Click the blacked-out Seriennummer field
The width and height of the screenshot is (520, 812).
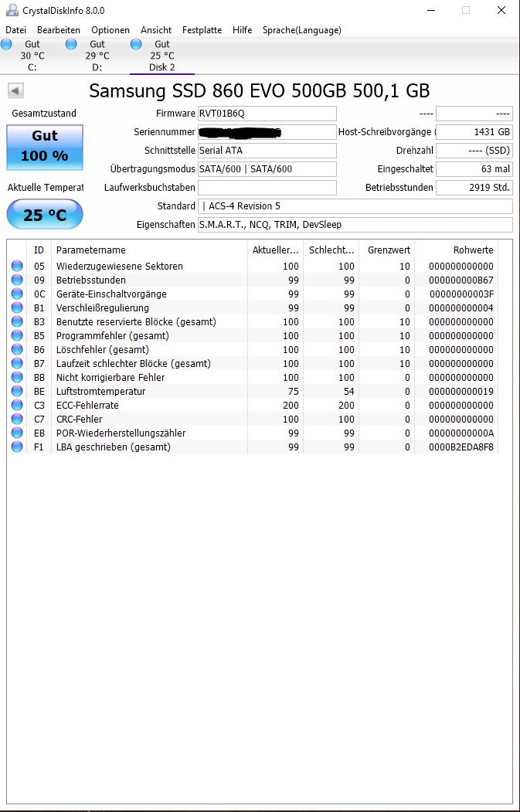coord(267,132)
